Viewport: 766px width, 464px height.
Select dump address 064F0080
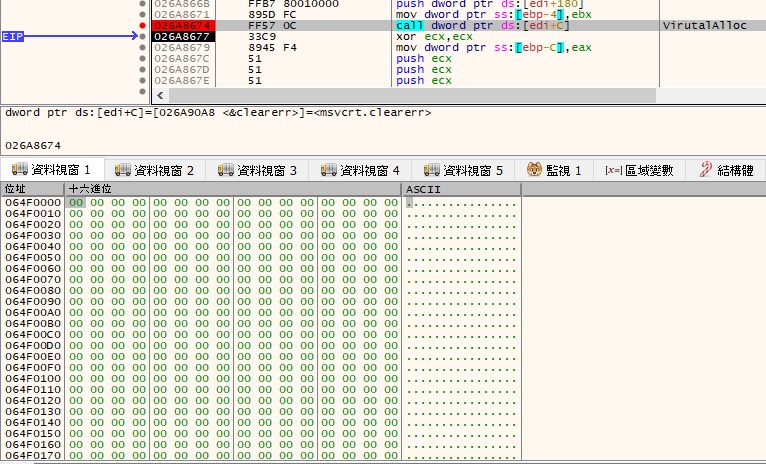point(33,290)
